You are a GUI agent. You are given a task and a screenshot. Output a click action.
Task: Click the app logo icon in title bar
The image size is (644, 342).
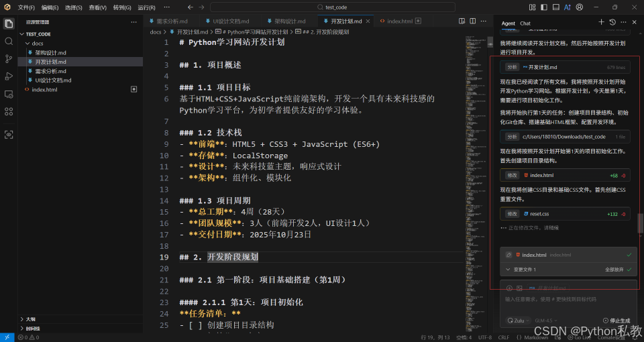tap(7, 7)
